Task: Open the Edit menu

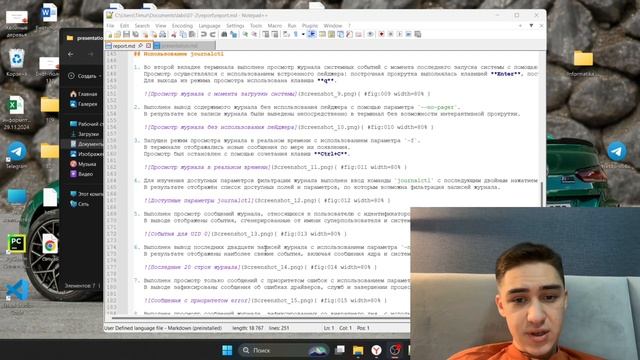Action: pyautogui.click(x=124, y=26)
